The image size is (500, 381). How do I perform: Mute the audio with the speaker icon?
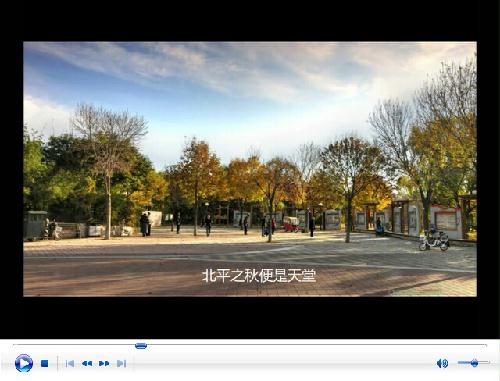click(x=442, y=363)
